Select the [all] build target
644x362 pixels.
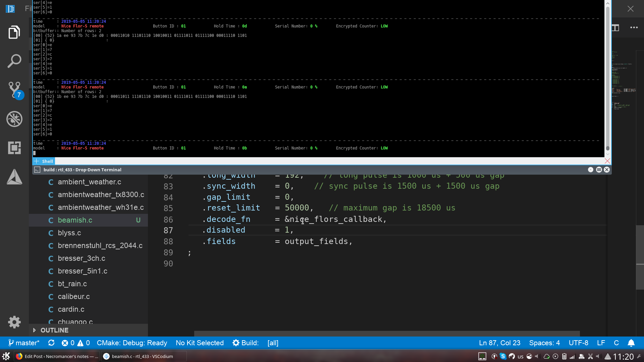pos(273,343)
